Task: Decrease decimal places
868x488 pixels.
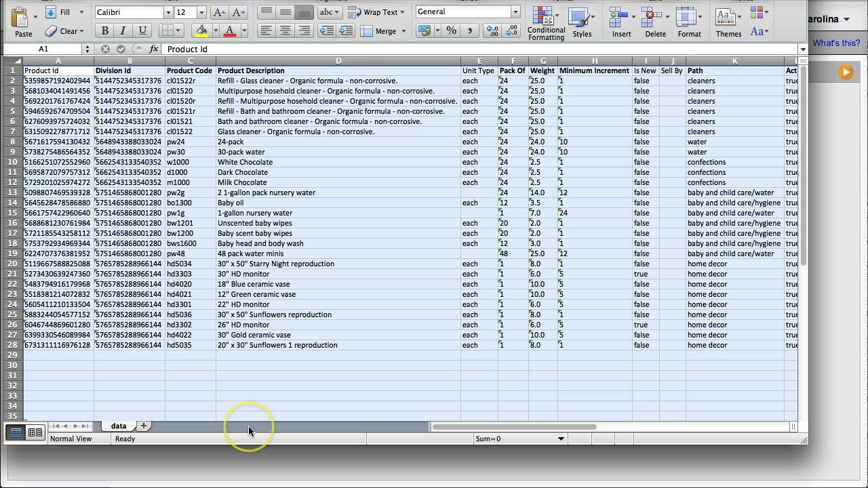Action: click(x=512, y=31)
